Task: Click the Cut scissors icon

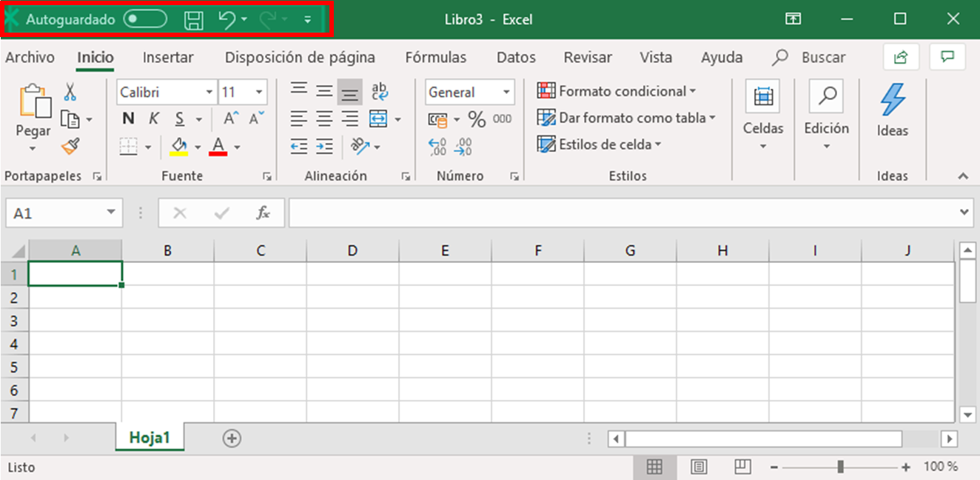Action: [70, 92]
